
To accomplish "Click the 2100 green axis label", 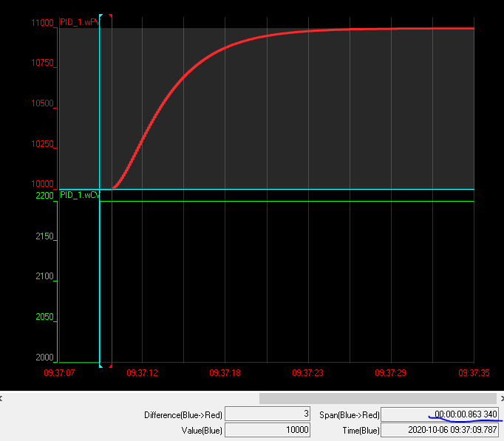I will 44,276.
